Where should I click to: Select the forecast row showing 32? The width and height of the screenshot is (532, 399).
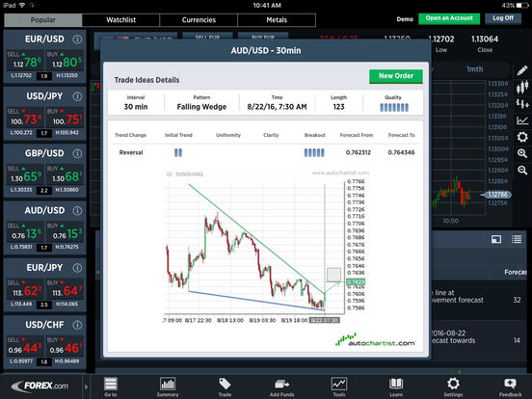[479, 300]
